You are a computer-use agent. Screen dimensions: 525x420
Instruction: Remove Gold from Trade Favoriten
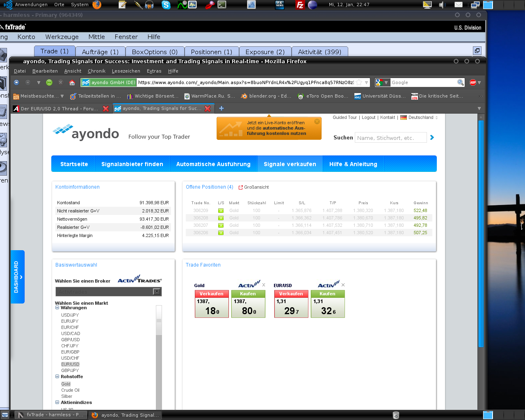(264, 285)
